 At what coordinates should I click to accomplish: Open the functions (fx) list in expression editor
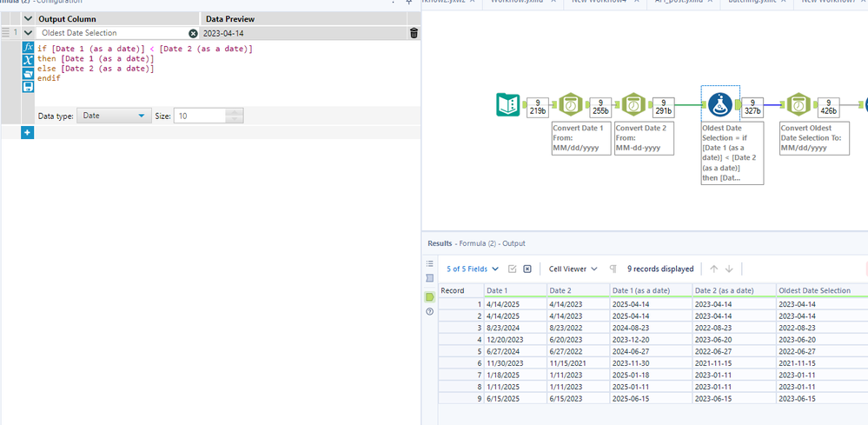[x=28, y=47]
